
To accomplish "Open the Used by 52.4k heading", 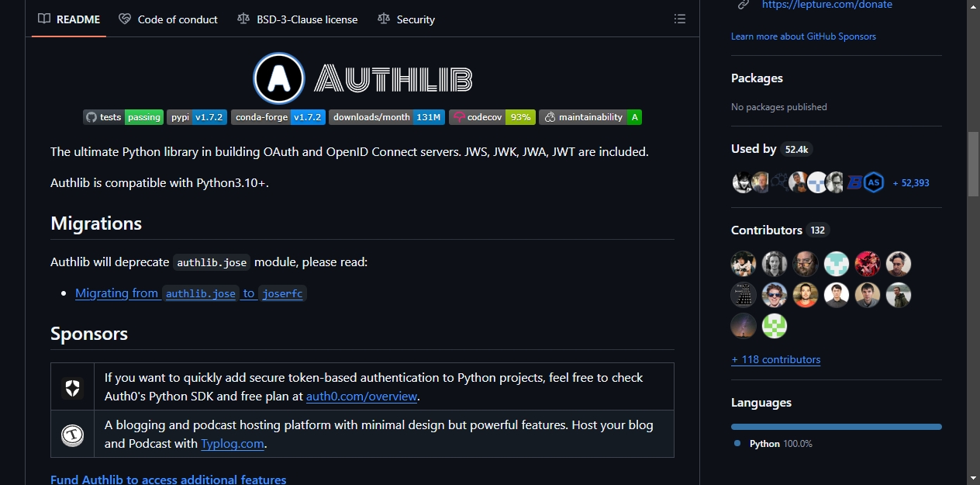I will [x=771, y=149].
